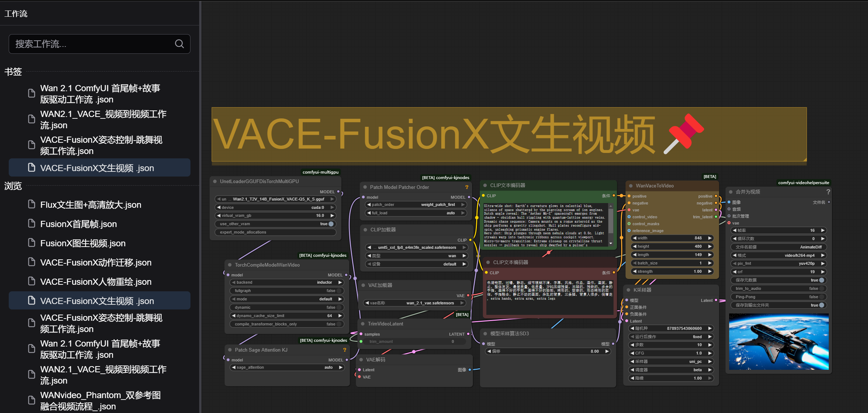This screenshot has width=868, height=413.
Task: Collapse VAE加载器 node via title dot
Action: pos(363,285)
